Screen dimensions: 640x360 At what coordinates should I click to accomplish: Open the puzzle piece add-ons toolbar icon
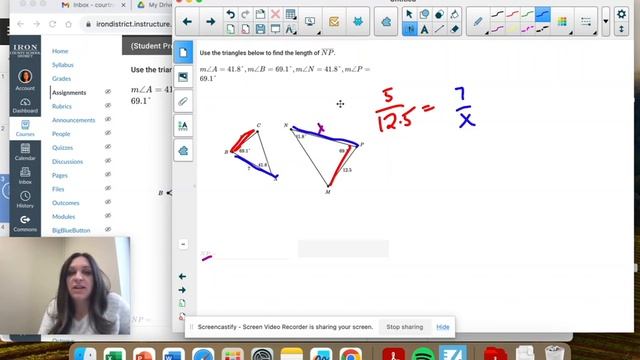(386, 22)
